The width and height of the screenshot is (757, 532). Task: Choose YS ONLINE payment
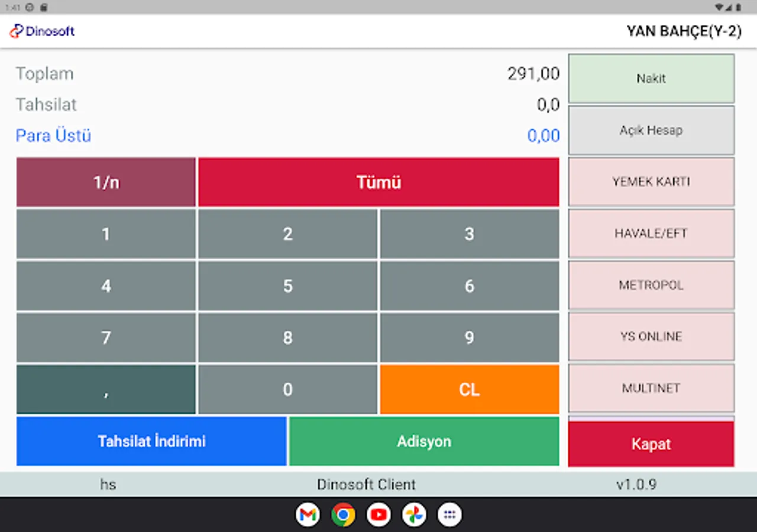651,336
